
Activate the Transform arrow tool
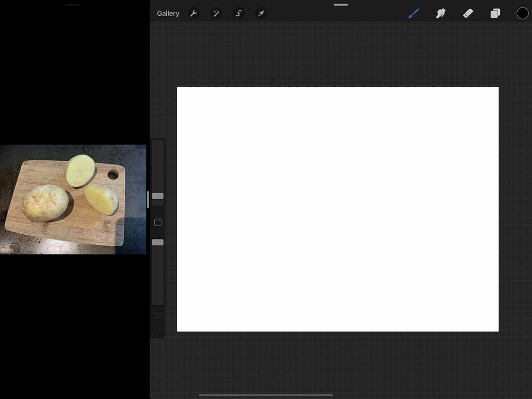coord(261,13)
